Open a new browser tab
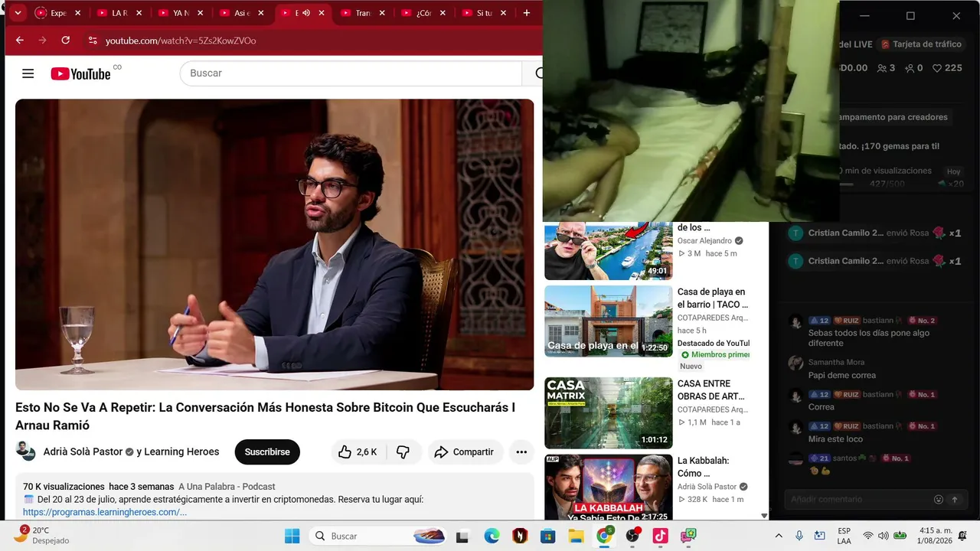The image size is (980, 551). point(527,13)
